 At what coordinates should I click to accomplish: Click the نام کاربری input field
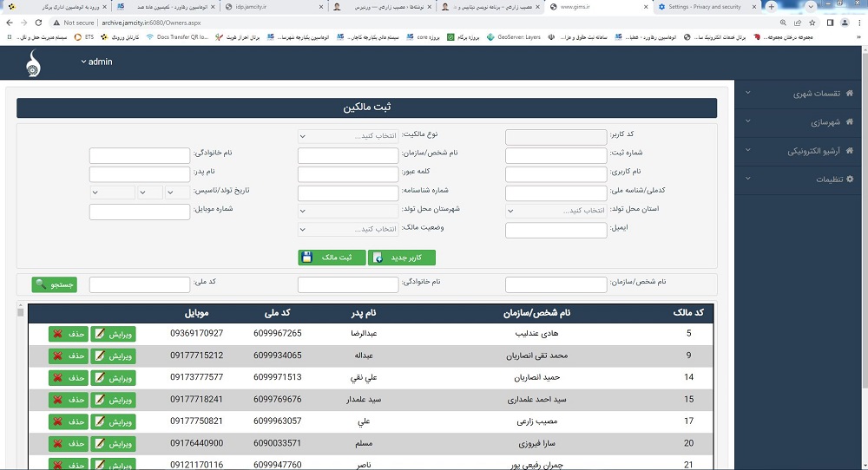click(x=556, y=174)
